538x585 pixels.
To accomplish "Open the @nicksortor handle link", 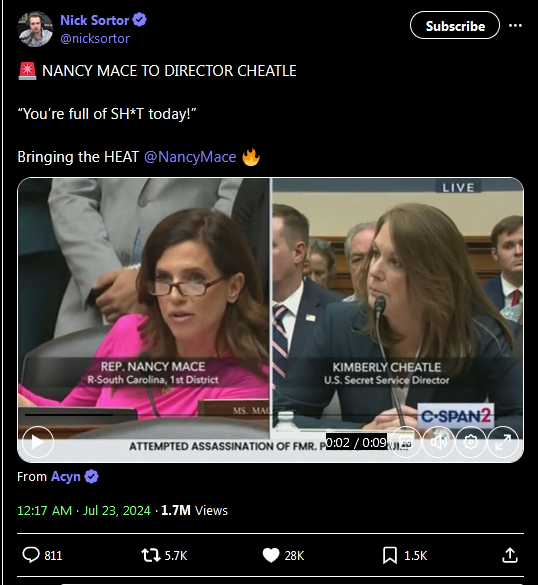I will [95, 38].
